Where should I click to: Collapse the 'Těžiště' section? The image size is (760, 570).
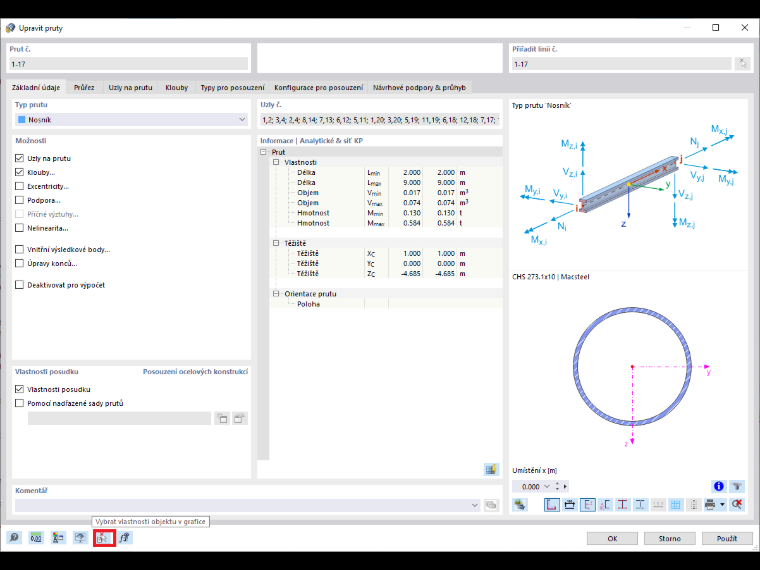pyautogui.click(x=276, y=243)
